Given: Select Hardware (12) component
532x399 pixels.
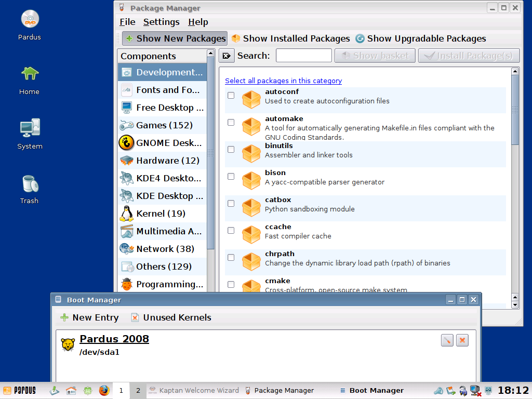Looking at the screenshot, I should click(162, 161).
